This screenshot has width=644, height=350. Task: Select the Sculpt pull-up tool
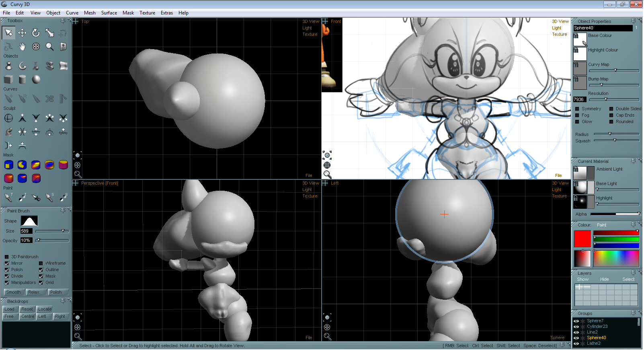(x=22, y=118)
